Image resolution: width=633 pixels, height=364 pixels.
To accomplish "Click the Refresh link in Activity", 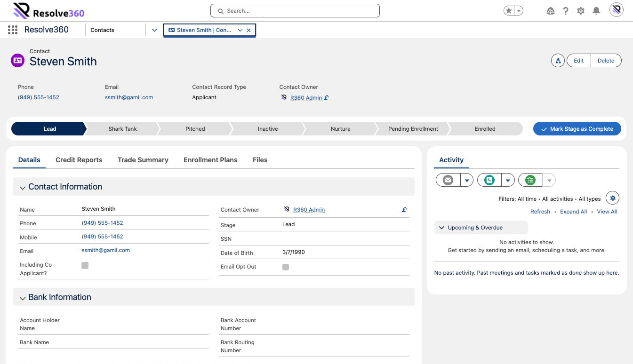I will (x=540, y=212).
